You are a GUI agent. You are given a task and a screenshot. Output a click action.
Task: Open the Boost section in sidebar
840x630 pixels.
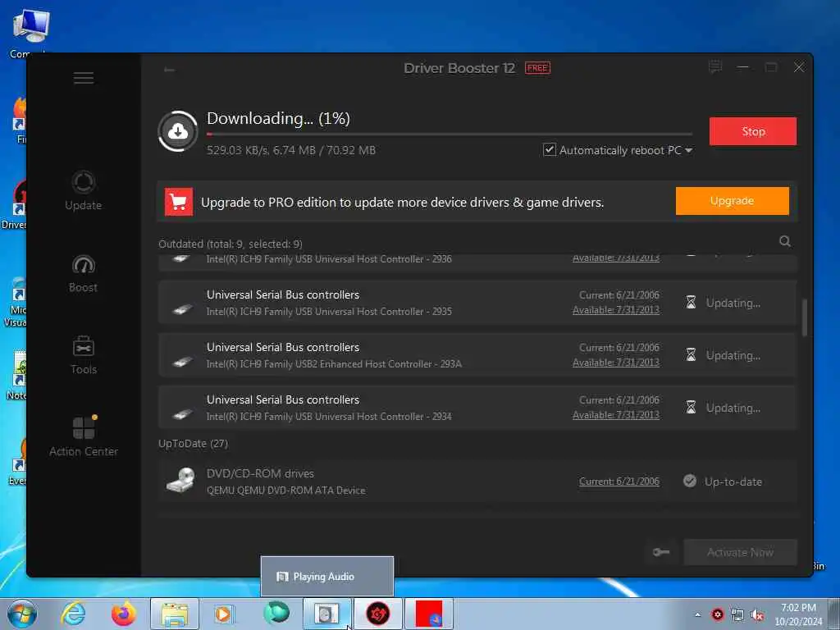(x=83, y=274)
